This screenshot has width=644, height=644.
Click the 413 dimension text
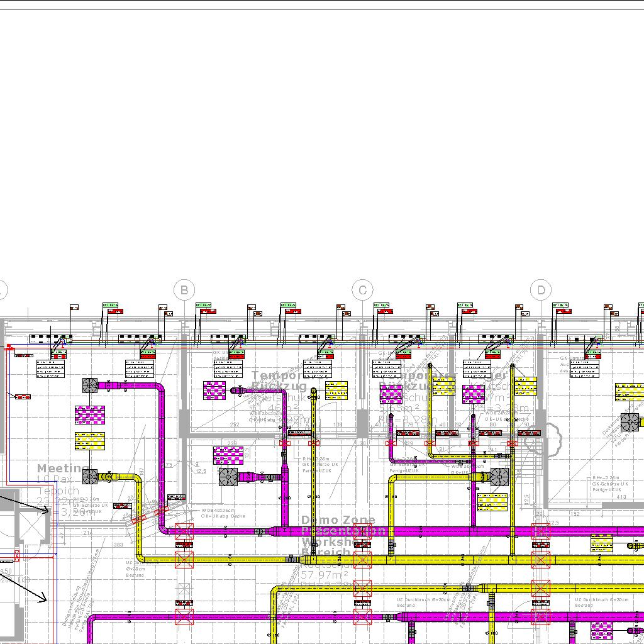pyautogui.click(x=621, y=497)
